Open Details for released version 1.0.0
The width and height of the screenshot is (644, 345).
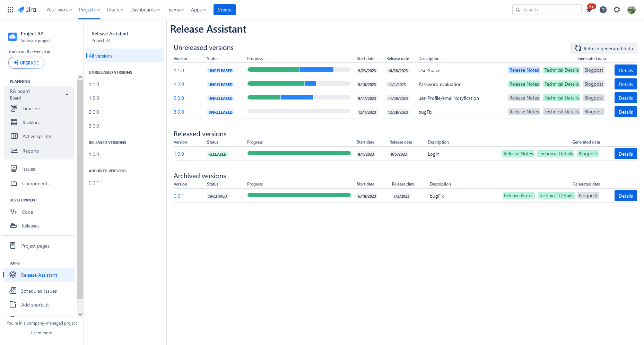point(626,154)
